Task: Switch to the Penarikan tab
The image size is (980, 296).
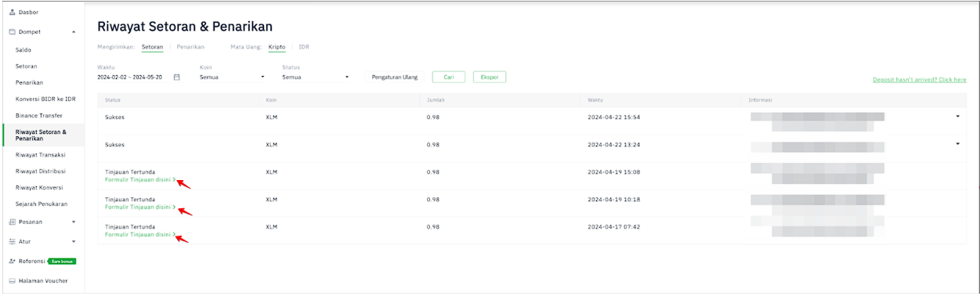Action: 190,47
